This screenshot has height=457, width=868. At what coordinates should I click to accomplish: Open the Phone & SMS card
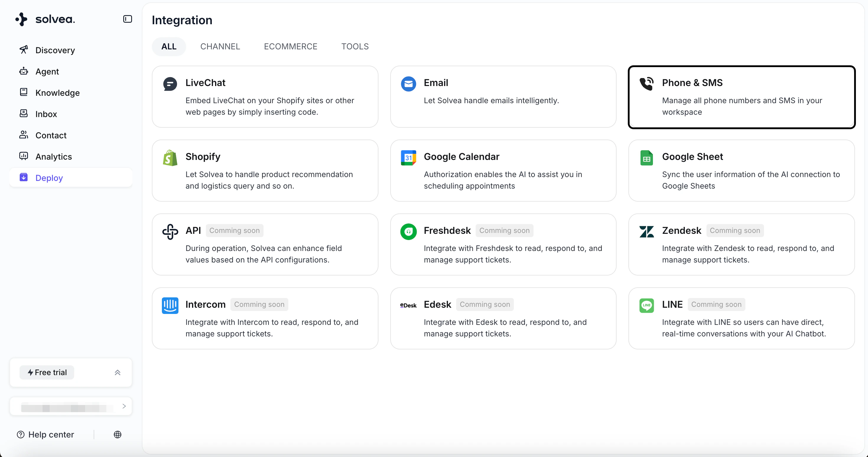(x=741, y=97)
